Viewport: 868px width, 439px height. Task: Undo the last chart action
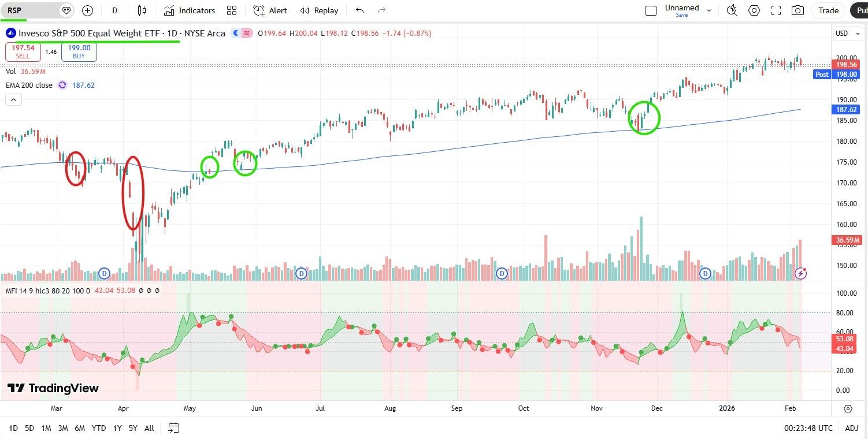click(x=360, y=10)
